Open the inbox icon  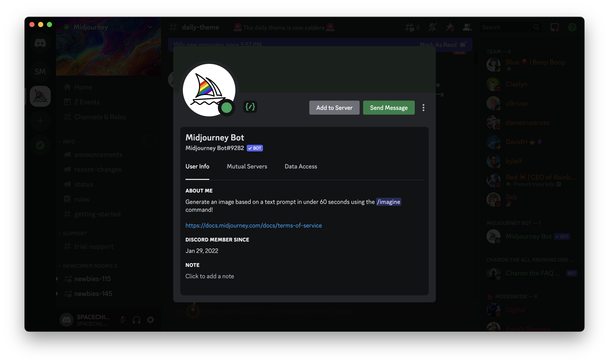[x=555, y=27]
